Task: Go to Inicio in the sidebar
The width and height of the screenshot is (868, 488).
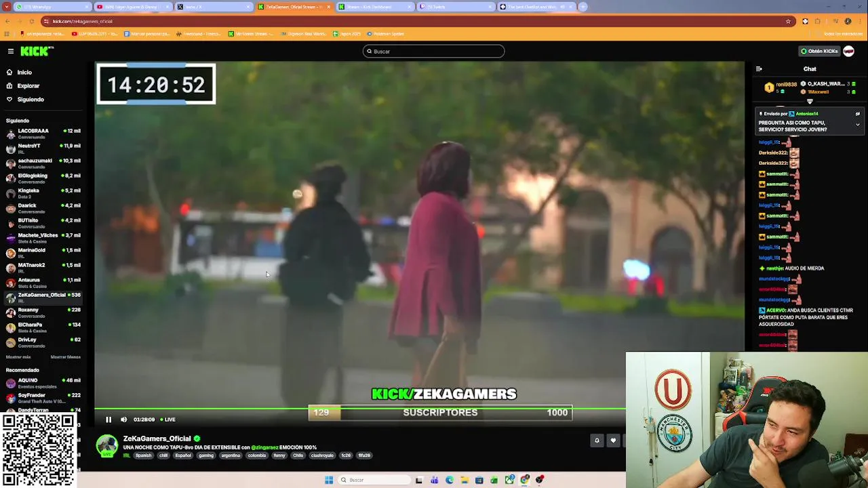Action: tap(24, 72)
